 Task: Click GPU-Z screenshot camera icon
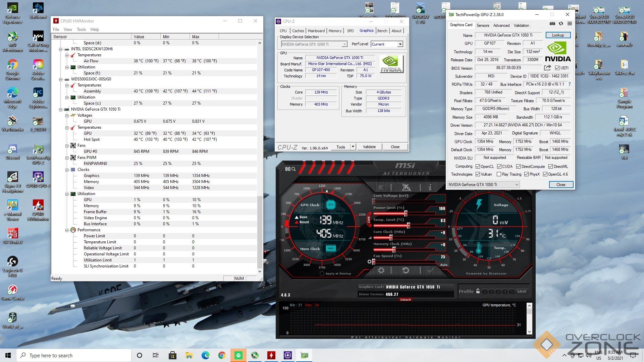pyautogui.click(x=552, y=24)
